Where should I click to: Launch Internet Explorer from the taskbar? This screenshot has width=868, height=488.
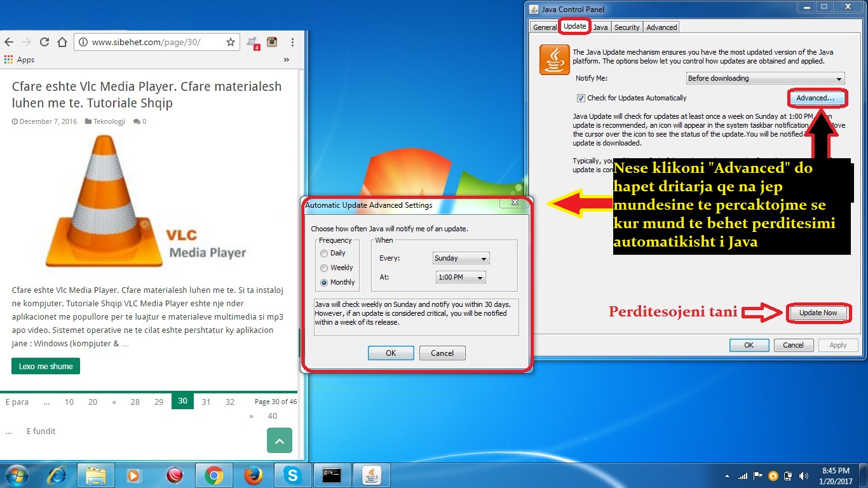[57, 475]
